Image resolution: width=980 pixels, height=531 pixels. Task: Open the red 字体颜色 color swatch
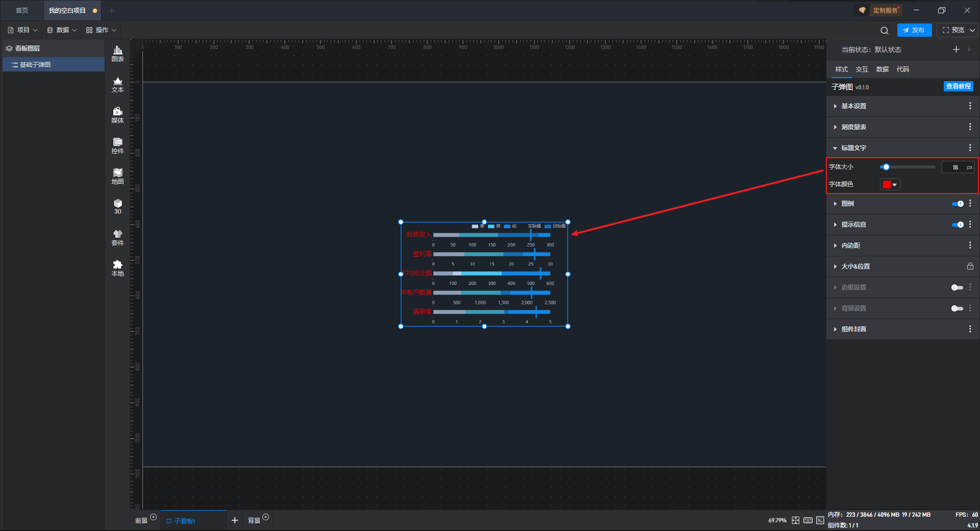[x=890, y=184]
